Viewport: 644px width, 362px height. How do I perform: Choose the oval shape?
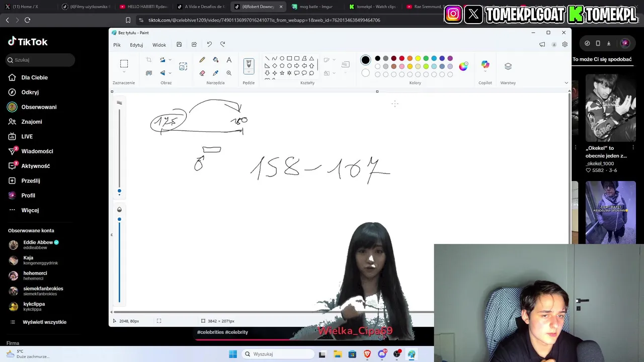click(282, 58)
